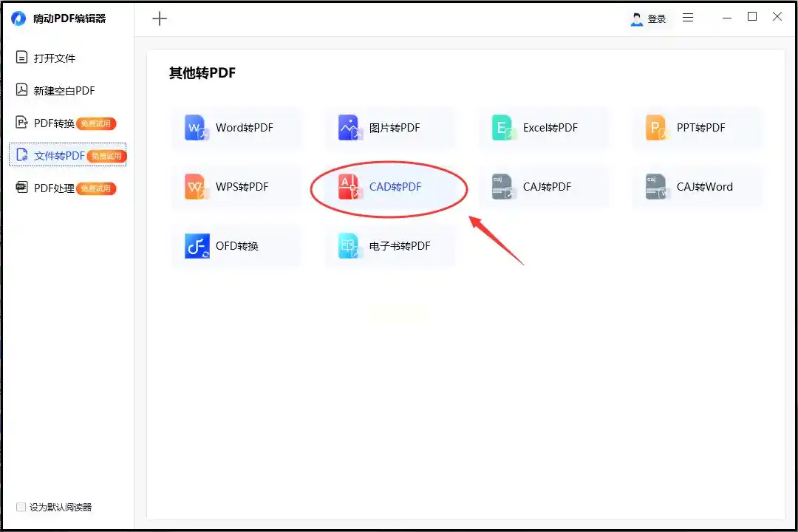Open the Word转PDF converter icon

[x=197, y=127]
